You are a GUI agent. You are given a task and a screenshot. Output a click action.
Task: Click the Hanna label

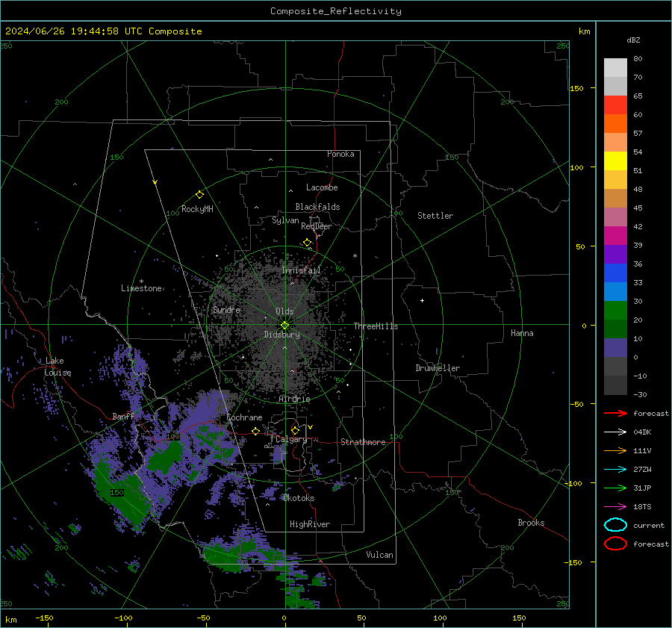coord(522,333)
